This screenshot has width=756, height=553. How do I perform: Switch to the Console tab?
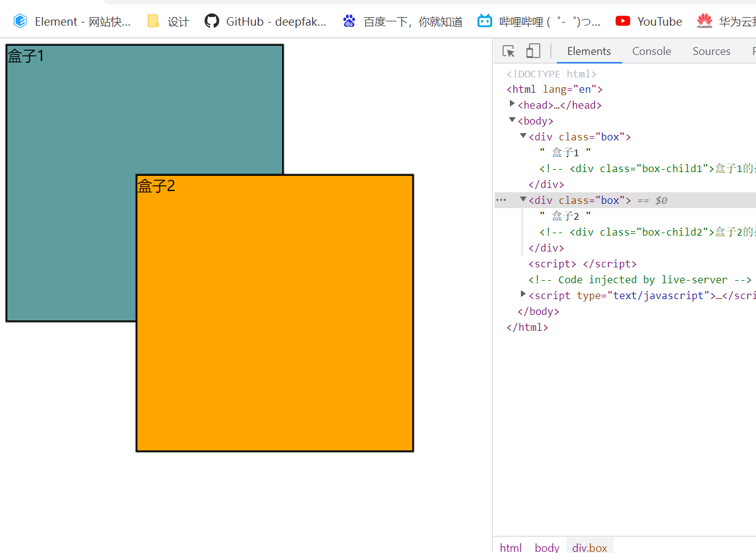(x=652, y=51)
